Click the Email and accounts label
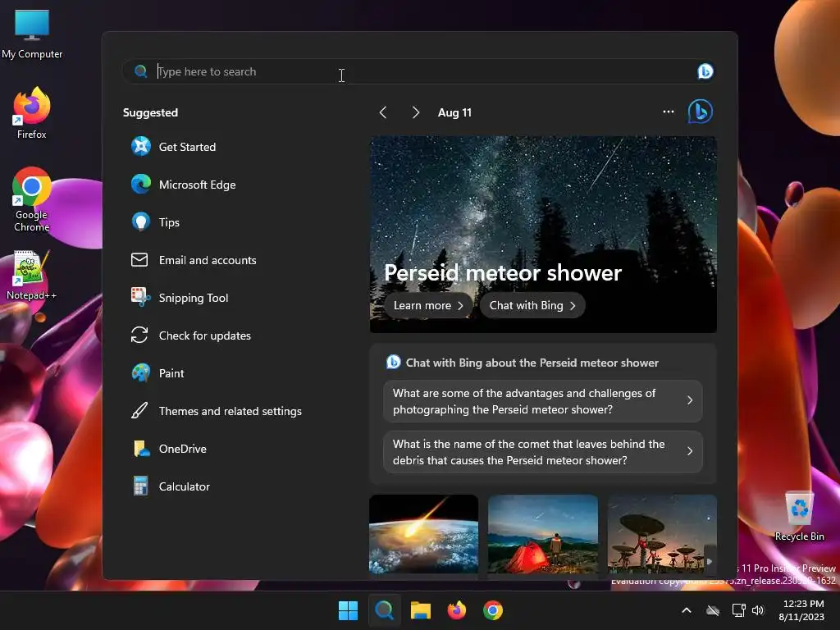The image size is (840, 630). (x=208, y=260)
